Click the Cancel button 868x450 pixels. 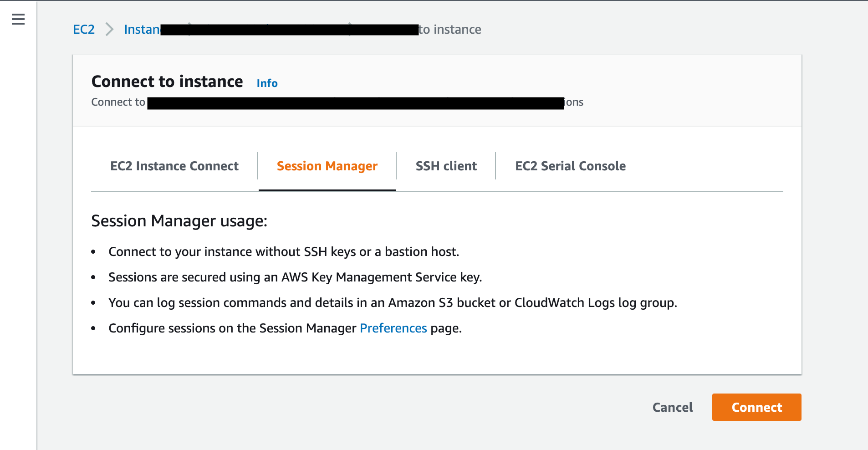[x=673, y=407]
